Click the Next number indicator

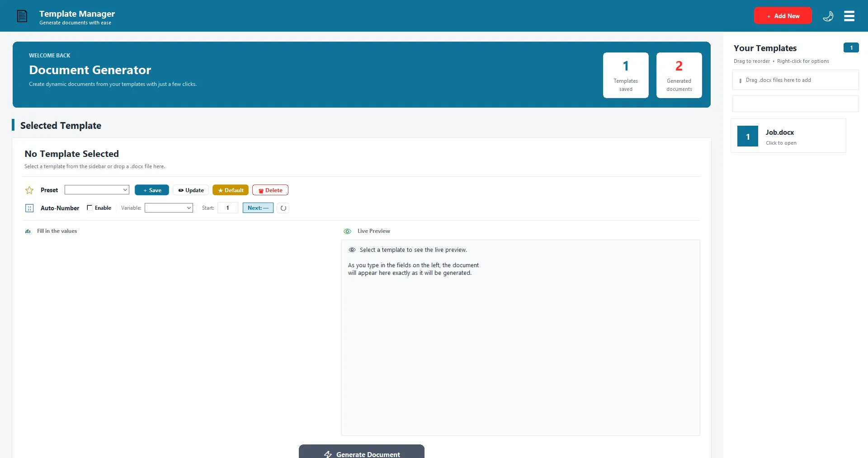pyautogui.click(x=258, y=208)
